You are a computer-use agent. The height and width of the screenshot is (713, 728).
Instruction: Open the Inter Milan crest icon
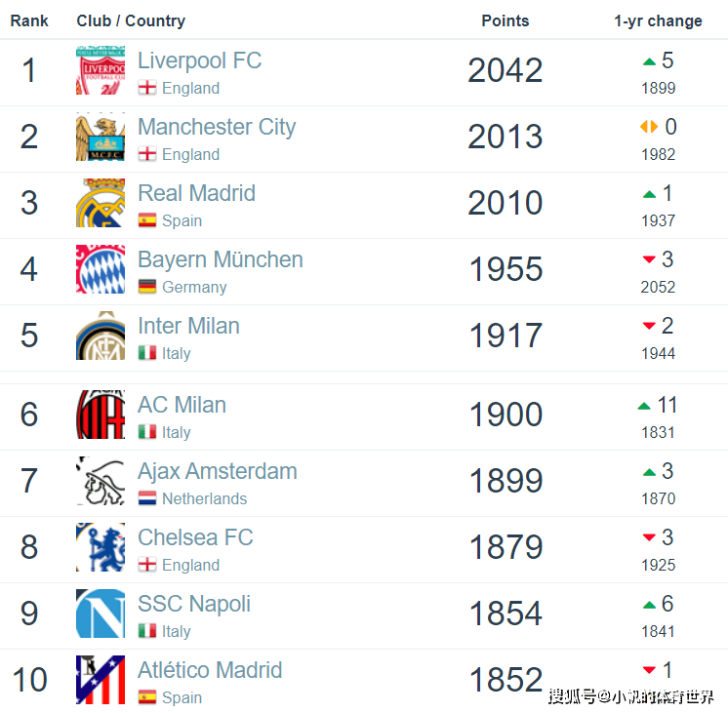101,336
